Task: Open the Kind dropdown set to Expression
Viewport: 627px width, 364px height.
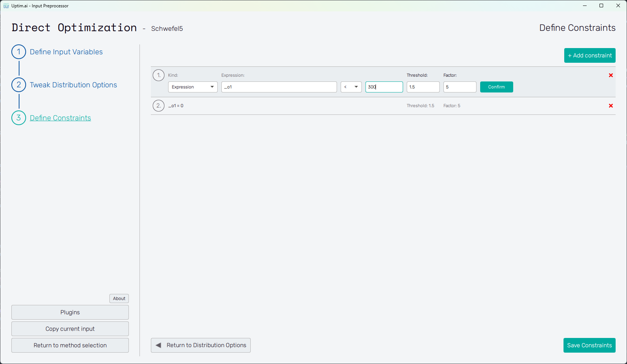Action: 193,87
